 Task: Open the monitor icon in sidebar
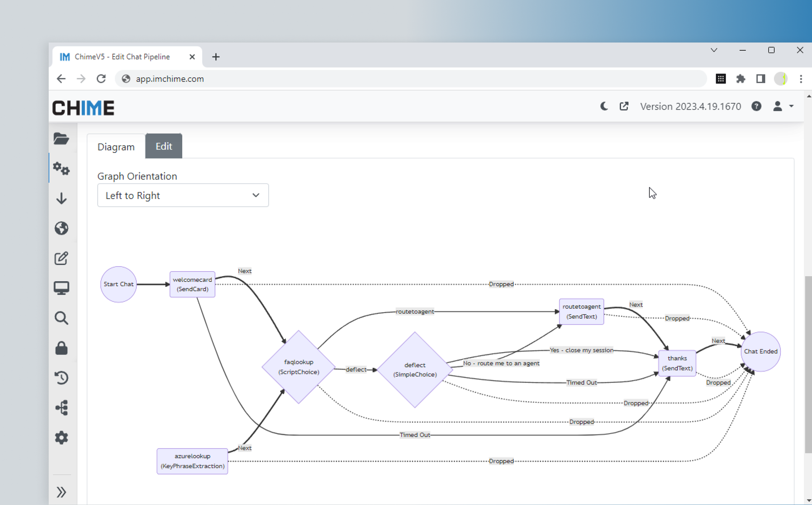[61, 288]
